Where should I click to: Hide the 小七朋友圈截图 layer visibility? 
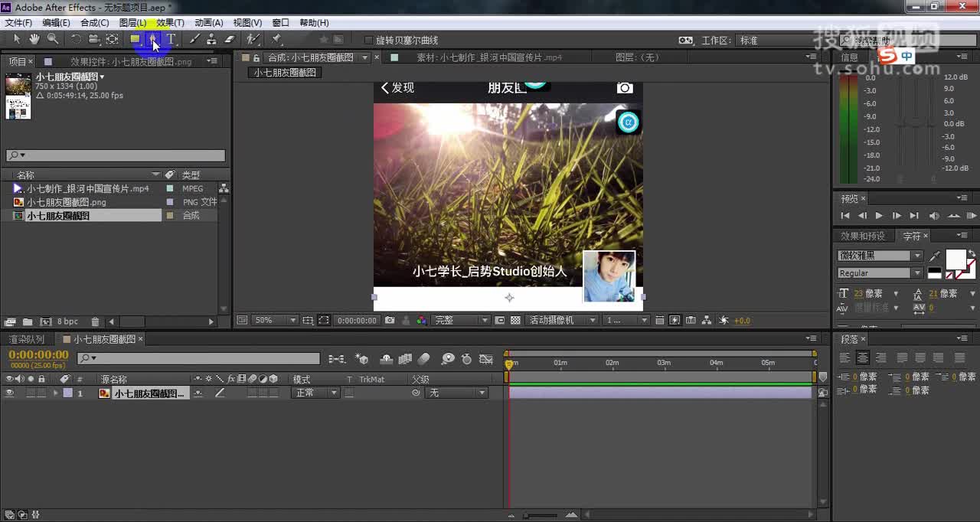8,393
